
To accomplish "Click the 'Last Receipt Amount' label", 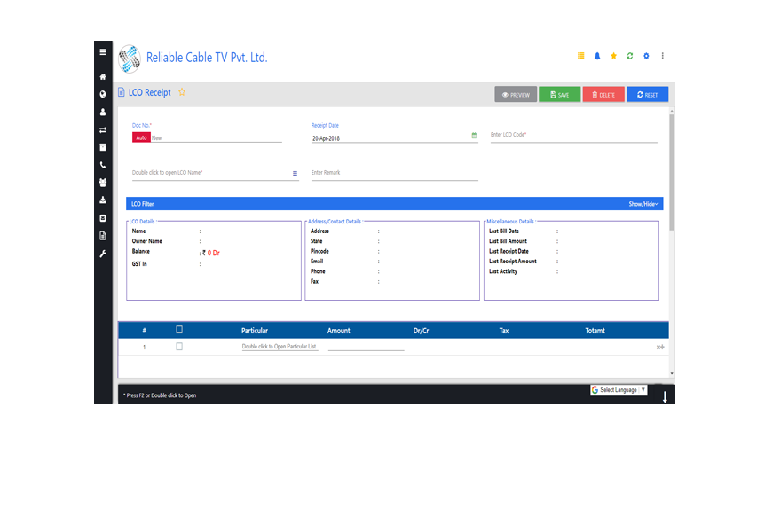I will [513, 262].
